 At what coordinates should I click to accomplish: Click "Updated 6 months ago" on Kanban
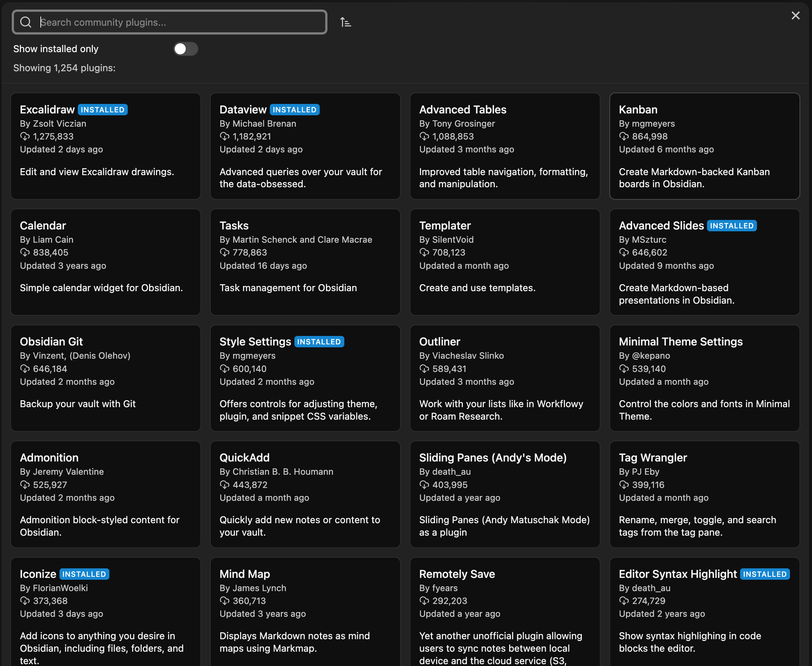pyautogui.click(x=666, y=150)
